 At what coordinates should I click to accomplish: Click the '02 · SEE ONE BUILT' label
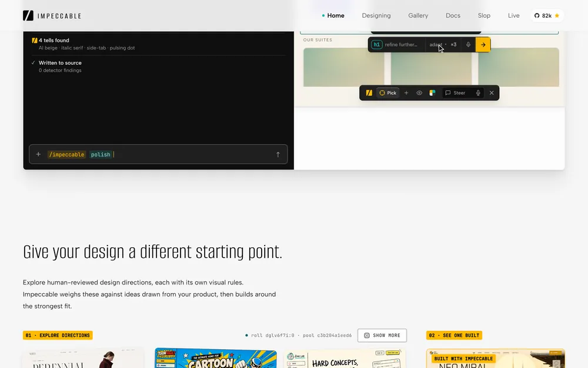point(454,336)
